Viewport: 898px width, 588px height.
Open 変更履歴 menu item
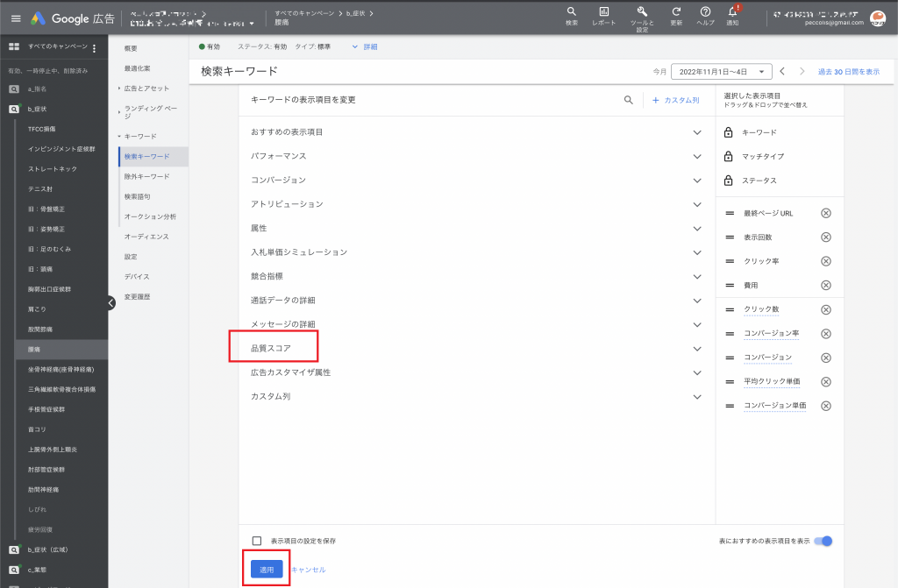point(138,297)
